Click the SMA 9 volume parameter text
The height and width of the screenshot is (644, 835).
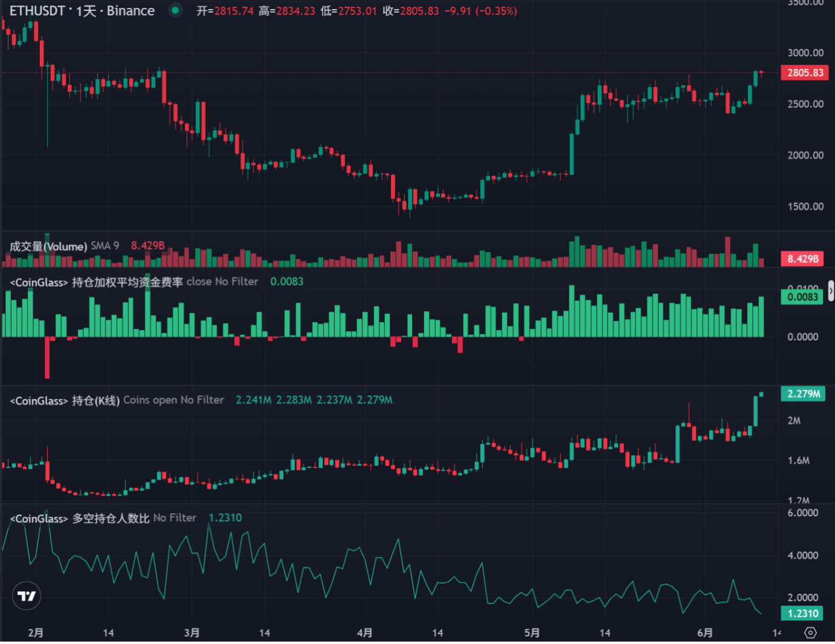click(x=105, y=246)
